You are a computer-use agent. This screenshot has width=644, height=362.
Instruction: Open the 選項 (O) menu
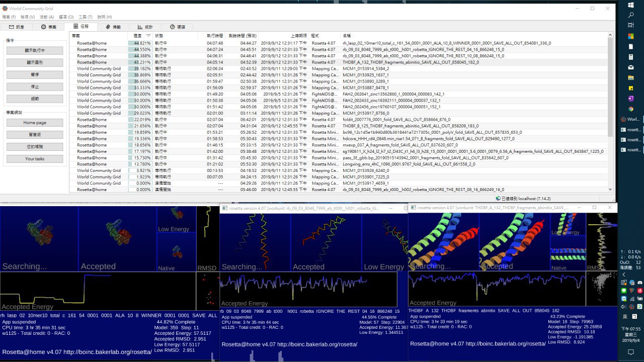point(66,17)
